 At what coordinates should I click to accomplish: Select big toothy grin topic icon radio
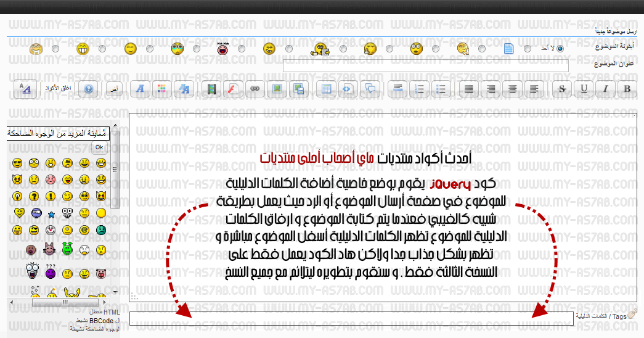click(x=102, y=49)
